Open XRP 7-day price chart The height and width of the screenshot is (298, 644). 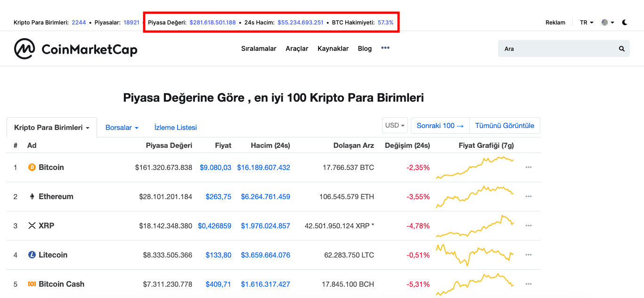[475, 226]
